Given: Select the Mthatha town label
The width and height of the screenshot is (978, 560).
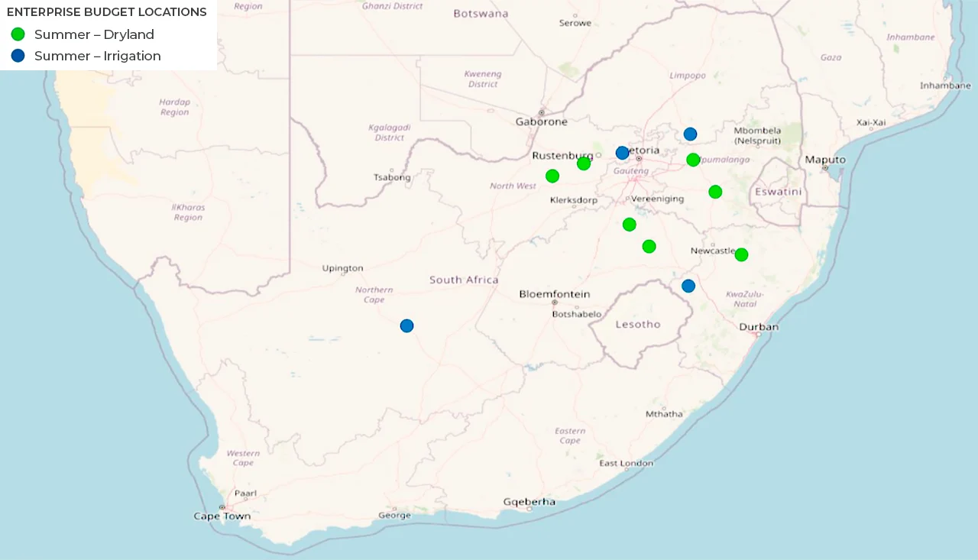Looking at the screenshot, I should pos(664,414).
